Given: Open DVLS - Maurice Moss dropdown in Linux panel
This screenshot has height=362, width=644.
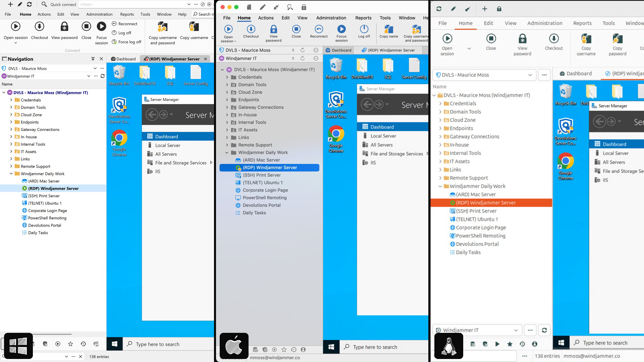Looking at the screenshot, I should click(484, 75).
